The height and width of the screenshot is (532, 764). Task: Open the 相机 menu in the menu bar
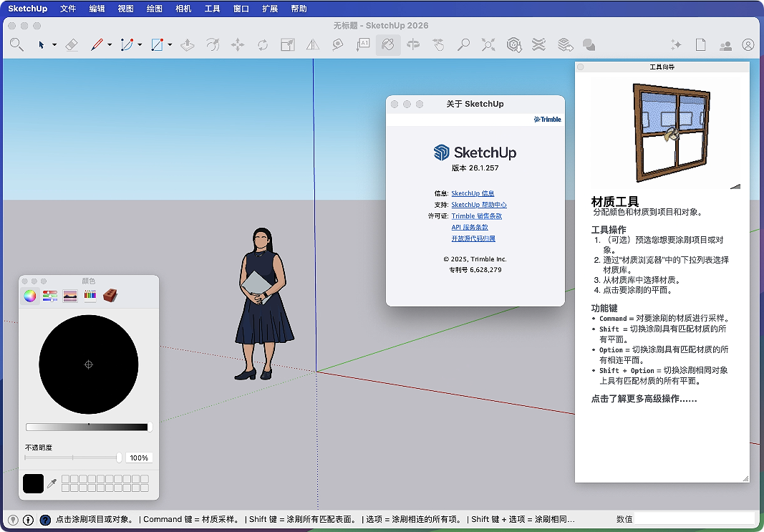(x=183, y=9)
